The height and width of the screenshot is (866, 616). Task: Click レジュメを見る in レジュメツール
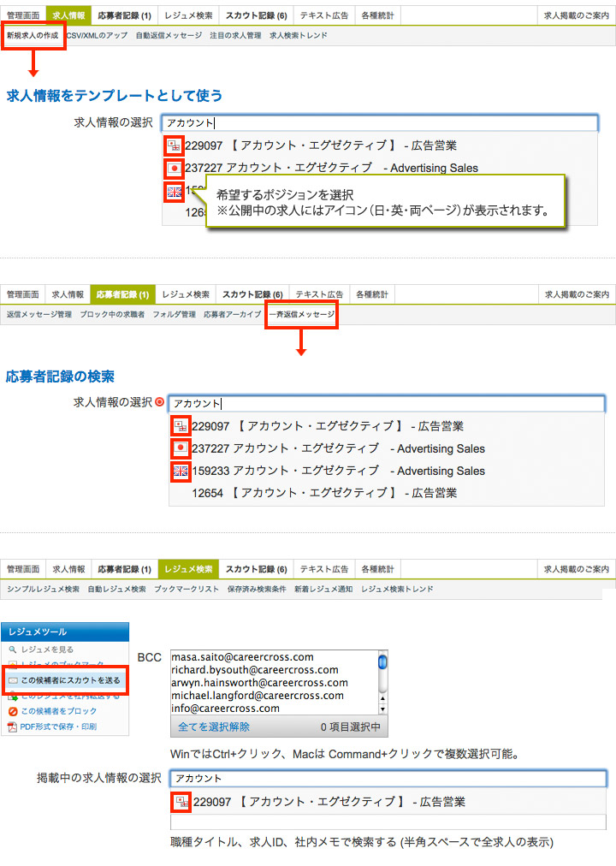47,649
